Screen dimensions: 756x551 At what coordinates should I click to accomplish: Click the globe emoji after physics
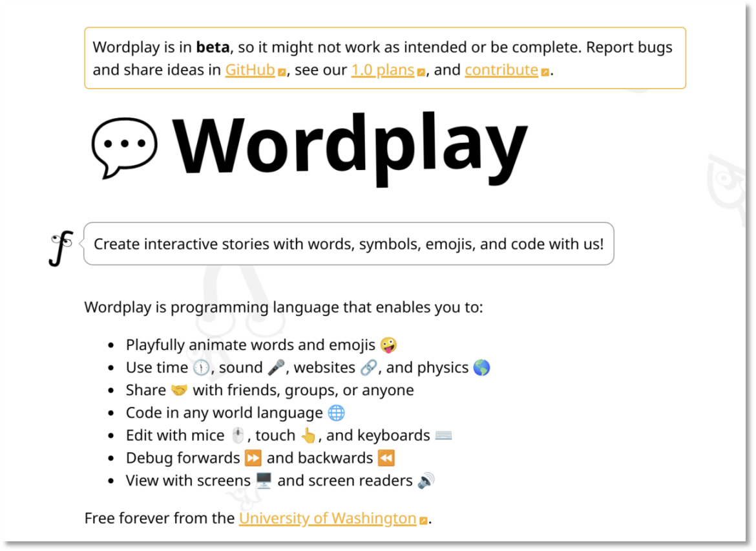(x=481, y=367)
